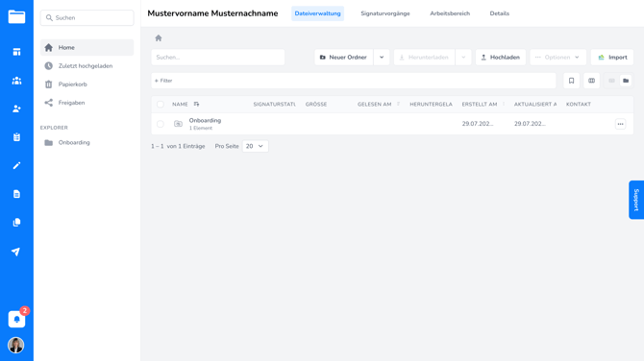Switch to Dateiverwaltung tab

point(317,13)
